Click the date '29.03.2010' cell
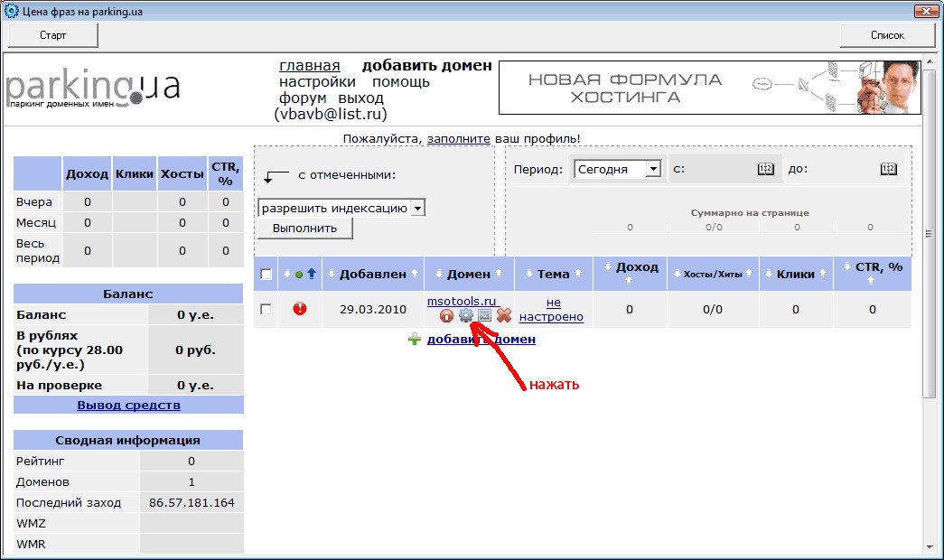The height and width of the screenshot is (560, 944). pyautogui.click(x=373, y=309)
